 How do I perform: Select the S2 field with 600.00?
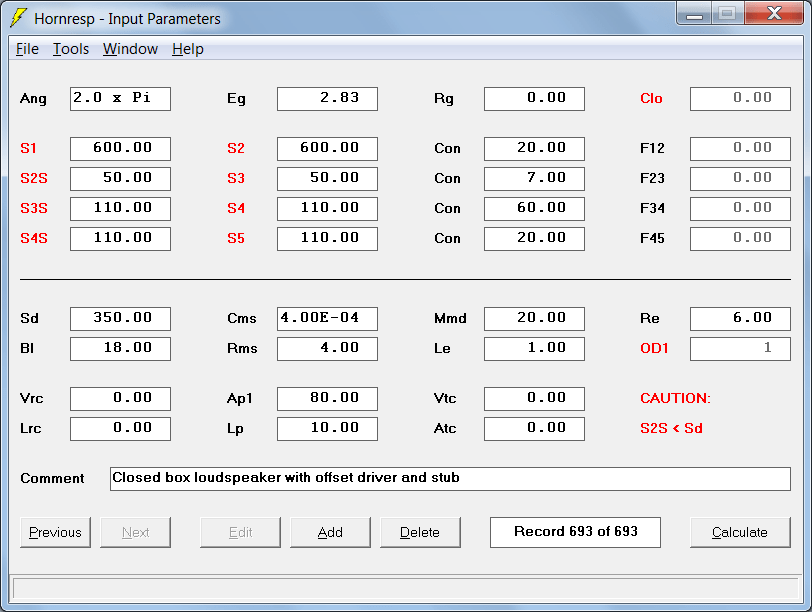tap(327, 149)
